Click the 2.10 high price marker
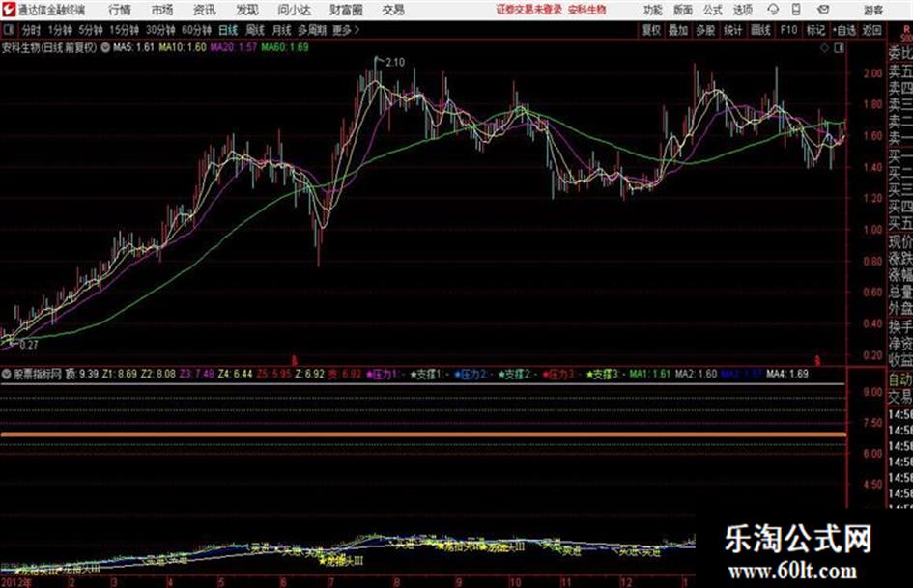The height and width of the screenshot is (588, 913). pyautogui.click(x=395, y=62)
